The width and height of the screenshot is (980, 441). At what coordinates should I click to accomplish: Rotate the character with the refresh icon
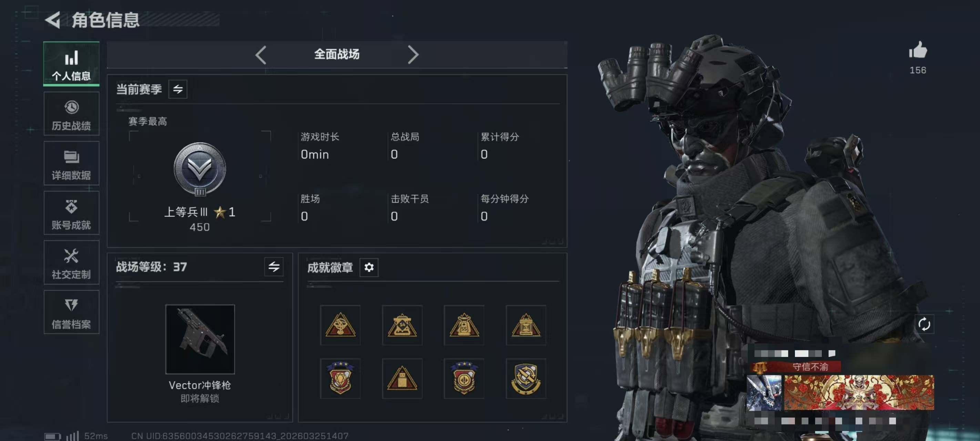click(x=924, y=325)
